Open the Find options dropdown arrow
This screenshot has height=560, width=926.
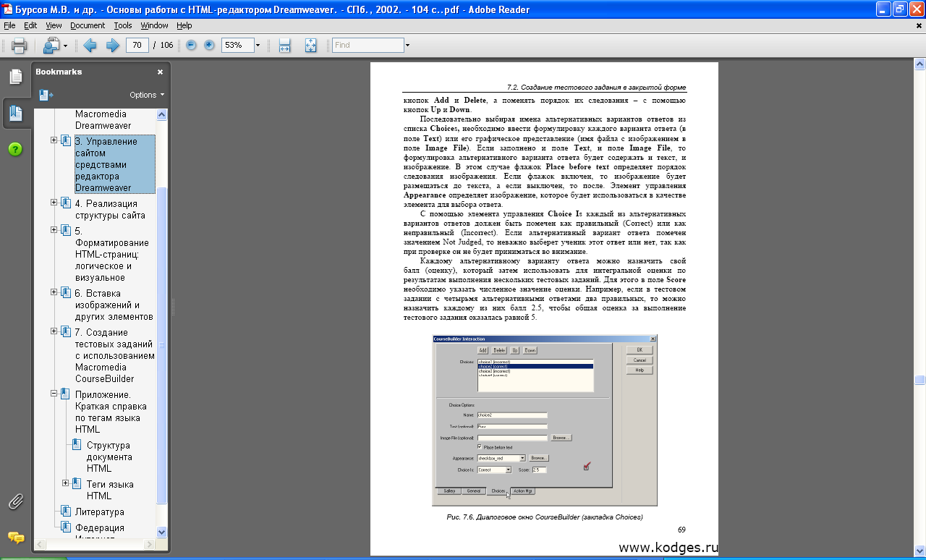click(x=407, y=45)
